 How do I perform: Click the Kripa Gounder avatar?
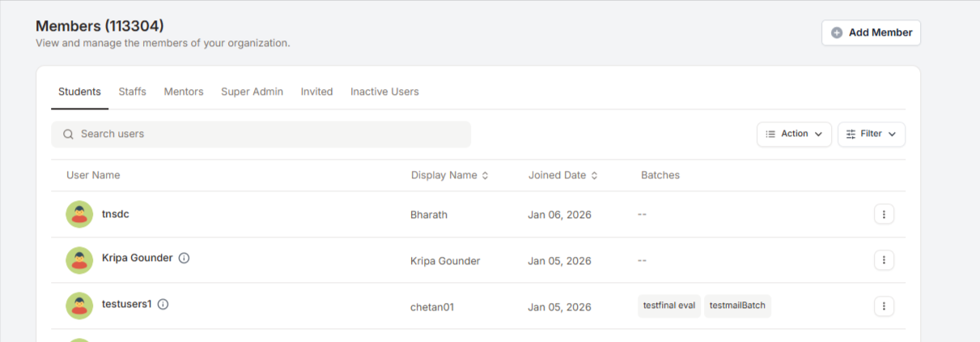coord(78,260)
